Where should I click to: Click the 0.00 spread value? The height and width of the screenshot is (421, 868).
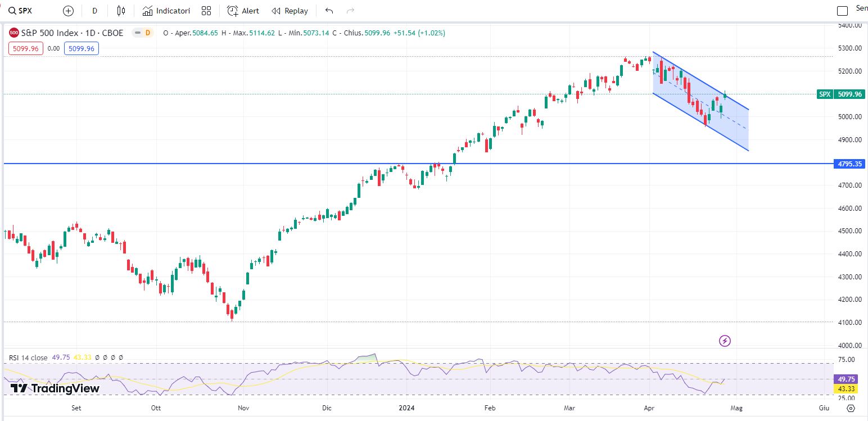pyautogui.click(x=53, y=49)
